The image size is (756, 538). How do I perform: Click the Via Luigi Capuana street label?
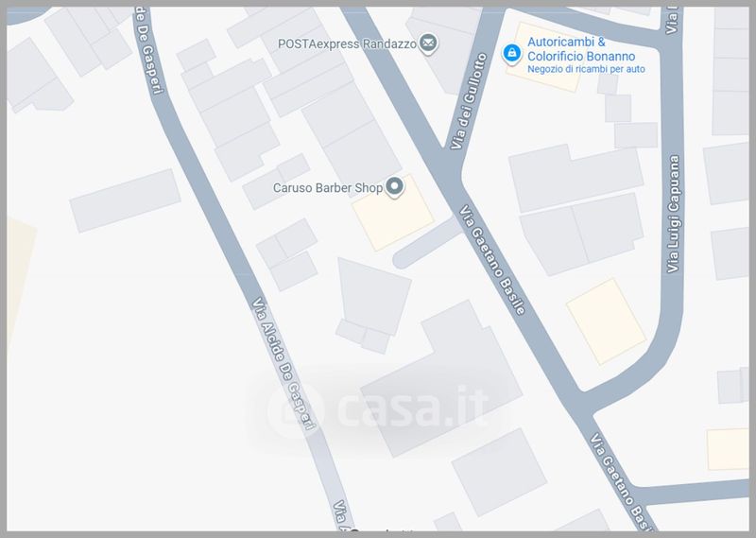tap(673, 214)
